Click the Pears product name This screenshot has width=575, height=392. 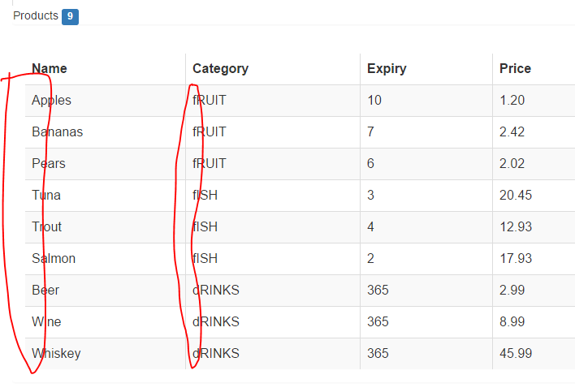(x=49, y=163)
